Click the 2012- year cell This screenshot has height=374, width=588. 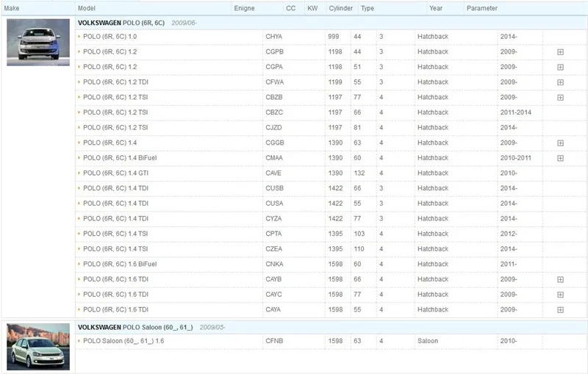(x=509, y=234)
